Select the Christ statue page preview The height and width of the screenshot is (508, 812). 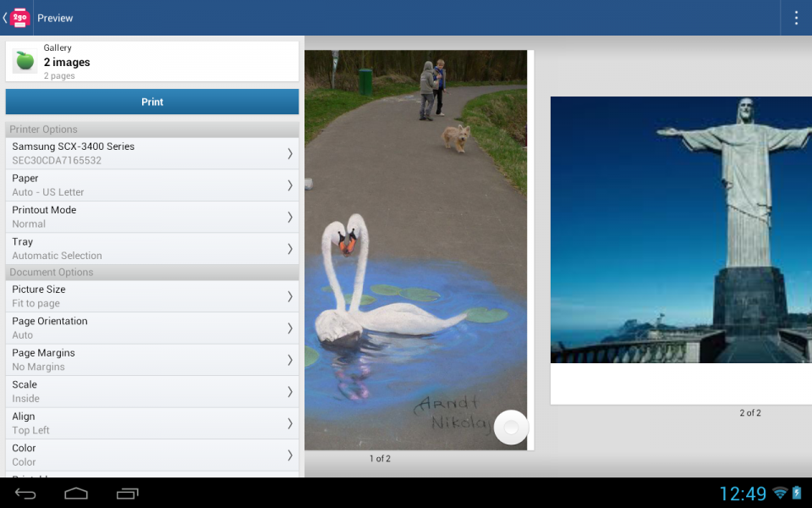[x=681, y=250]
